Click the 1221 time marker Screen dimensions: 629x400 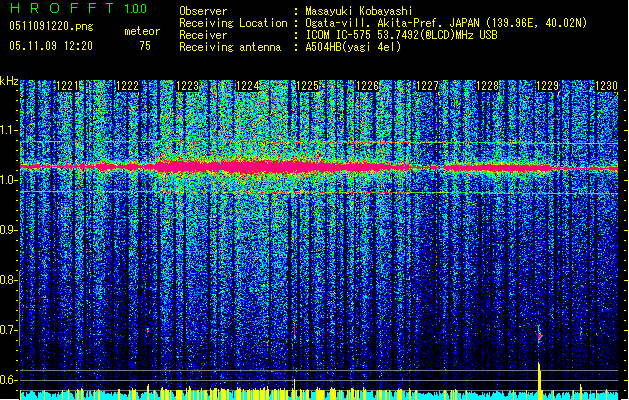[x=68, y=86]
